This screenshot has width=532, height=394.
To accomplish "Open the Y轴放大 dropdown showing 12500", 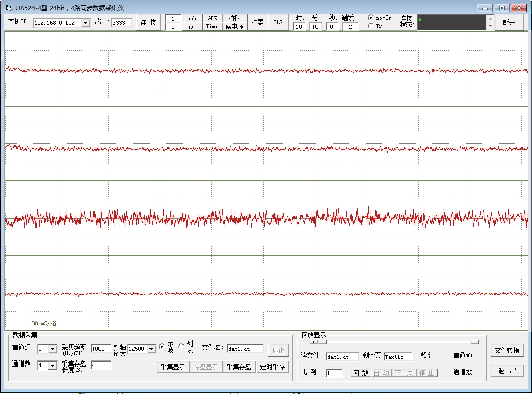I will pyautogui.click(x=152, y=349).
